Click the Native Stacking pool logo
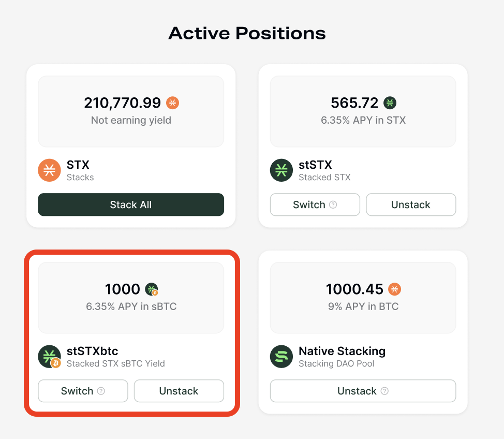 (281, 357)
